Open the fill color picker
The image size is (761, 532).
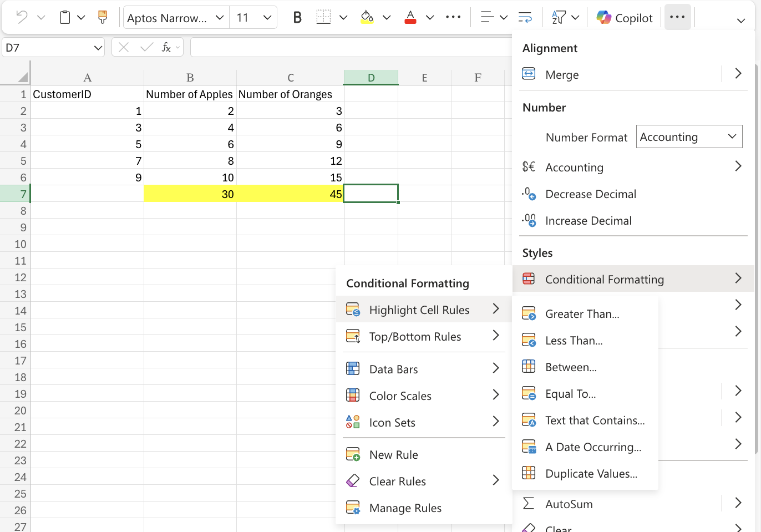367,17
